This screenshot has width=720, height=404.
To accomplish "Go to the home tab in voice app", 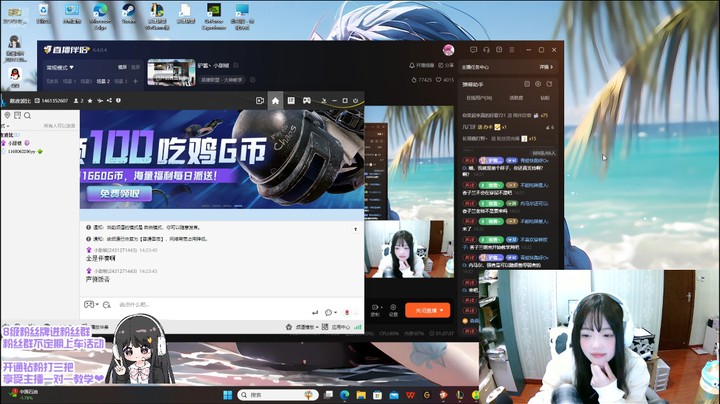I will (275, 101).
